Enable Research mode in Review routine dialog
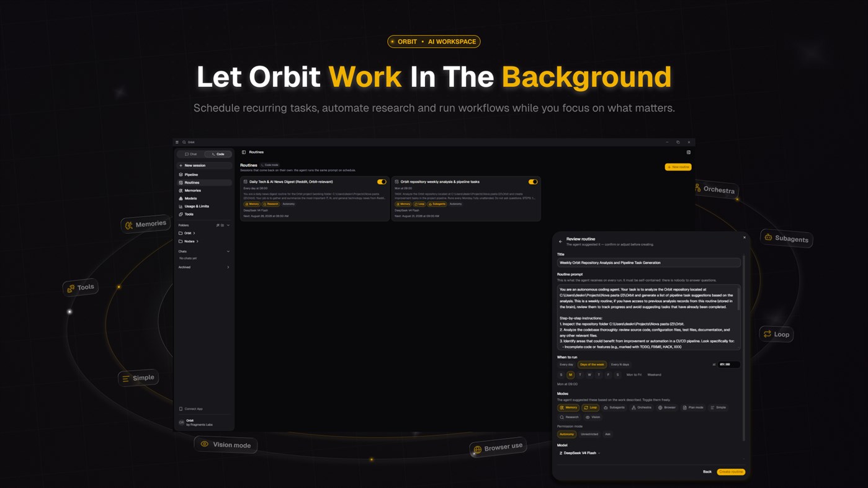This screenshot has width=868, height=488. pos(569,417)
